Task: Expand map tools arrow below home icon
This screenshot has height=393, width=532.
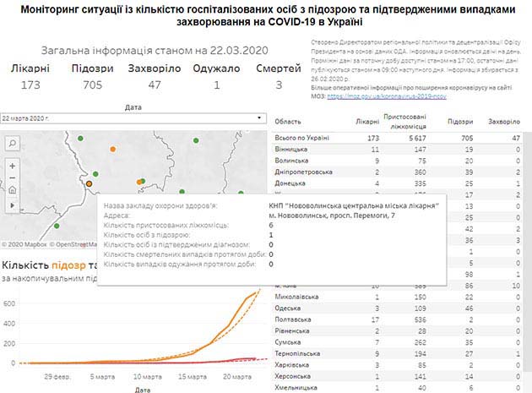Action: (12, 205)
